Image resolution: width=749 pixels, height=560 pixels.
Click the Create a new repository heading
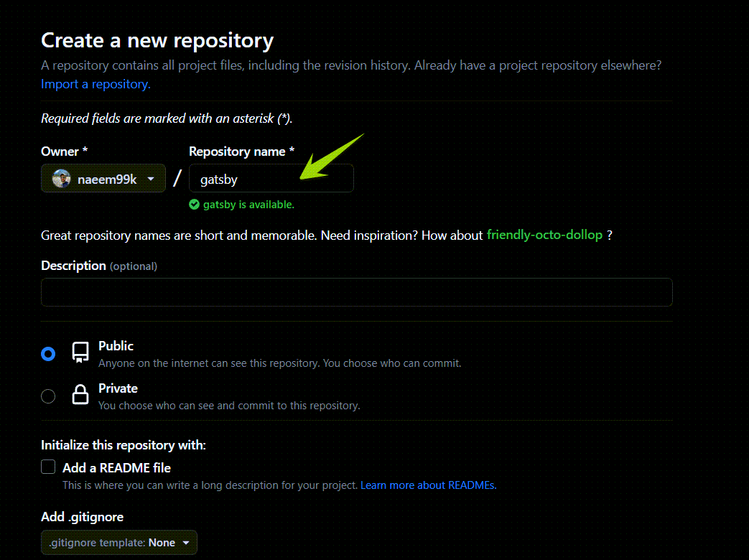click(157, 40)
